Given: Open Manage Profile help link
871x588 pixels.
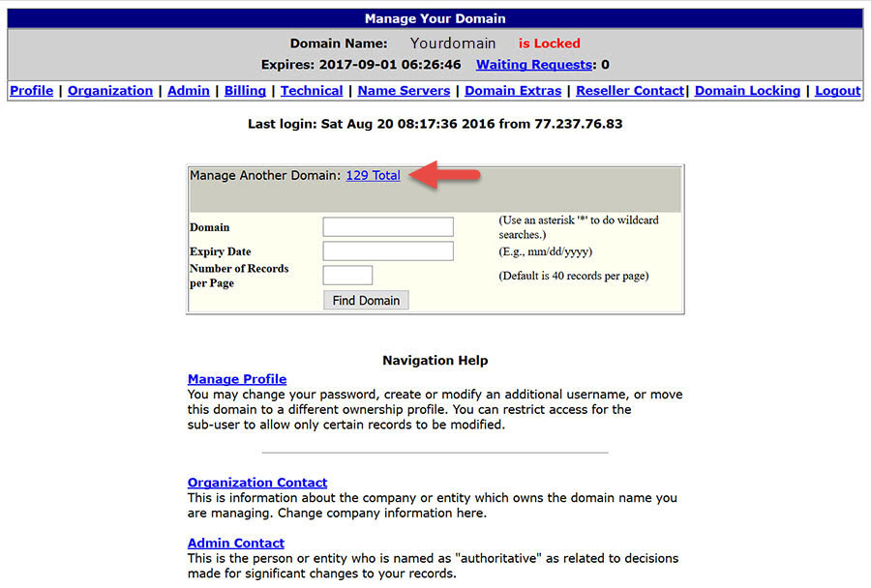Looking at the screenshot, I should (x=237, y=379).
